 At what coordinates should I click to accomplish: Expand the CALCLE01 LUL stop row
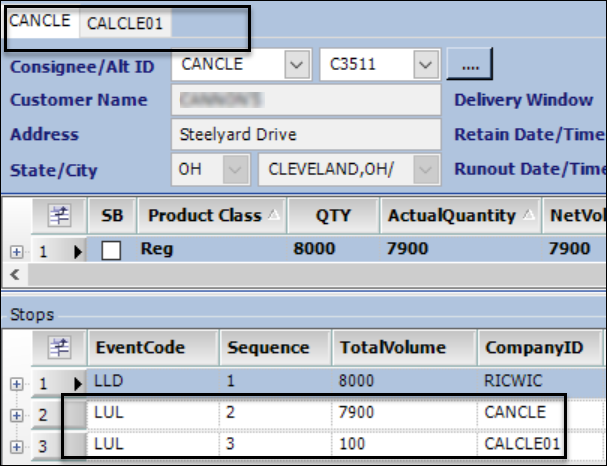[x=17, y=444]
